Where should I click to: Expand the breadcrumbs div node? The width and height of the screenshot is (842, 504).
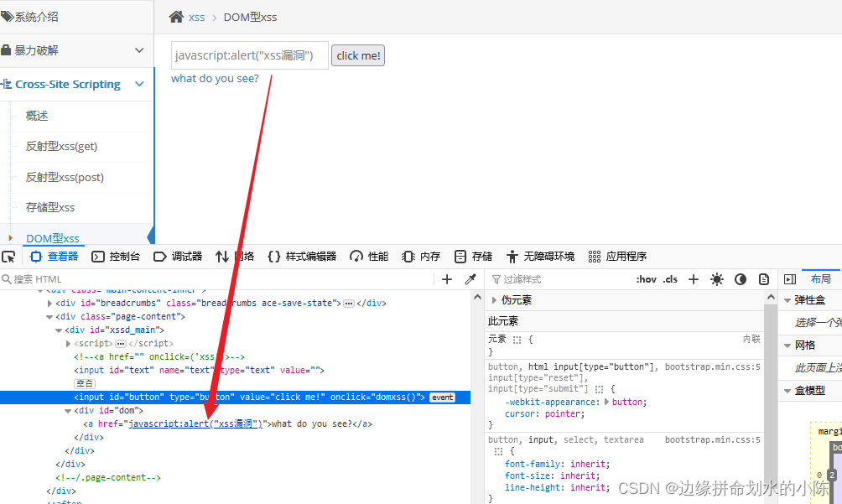coord(50,304)
